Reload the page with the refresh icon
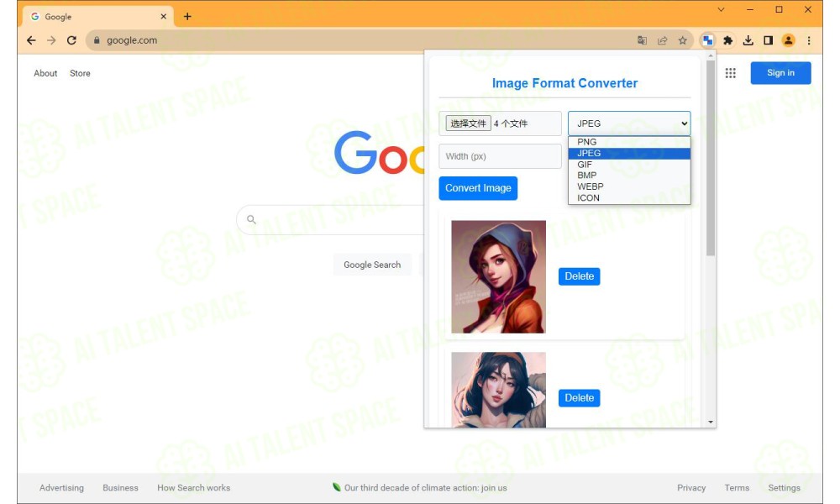The image size is (840, 504). point(71,40)
